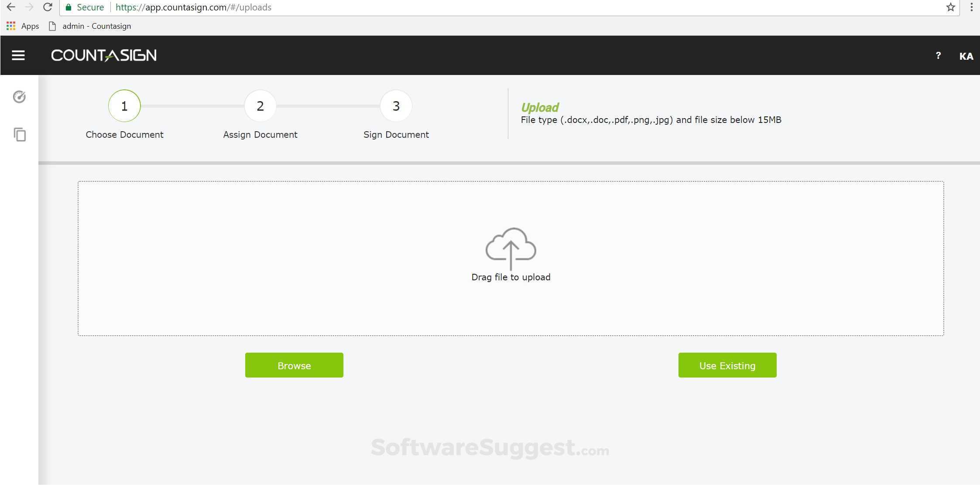Screen dimensions: 980x490
Task: Open the help question mark icon
Action: coord(938,55)
